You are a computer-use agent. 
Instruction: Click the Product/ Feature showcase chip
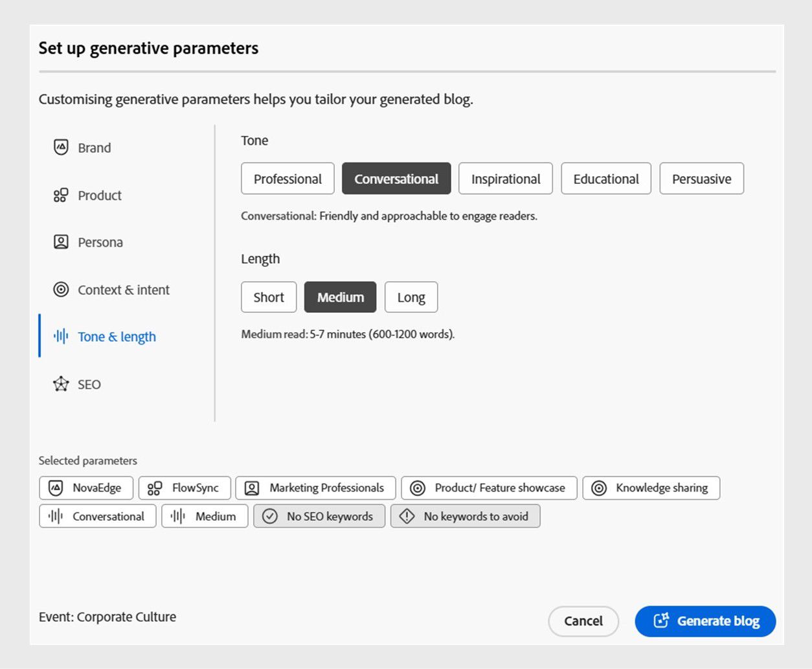(x=489, y=488)
